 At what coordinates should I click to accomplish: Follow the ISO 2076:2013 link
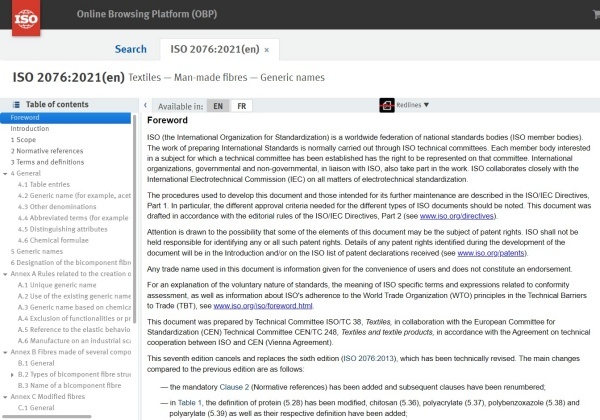(368, 359)
